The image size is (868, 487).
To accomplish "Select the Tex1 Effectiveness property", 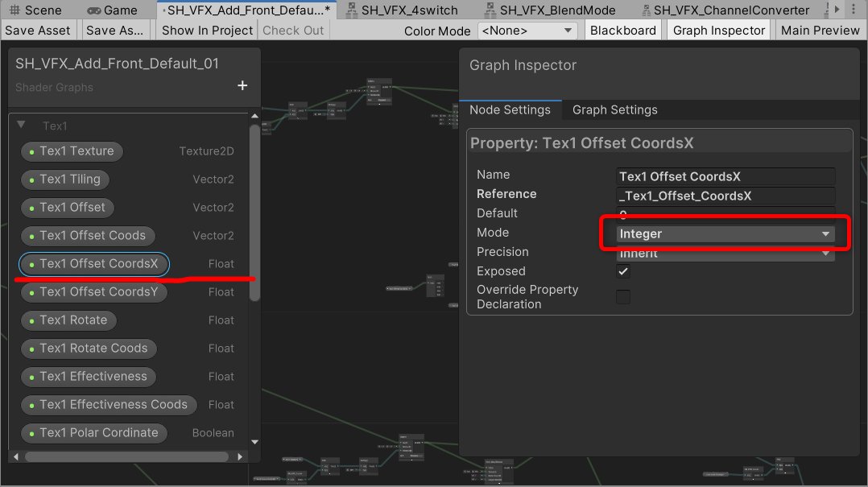I will coord(89,377).
